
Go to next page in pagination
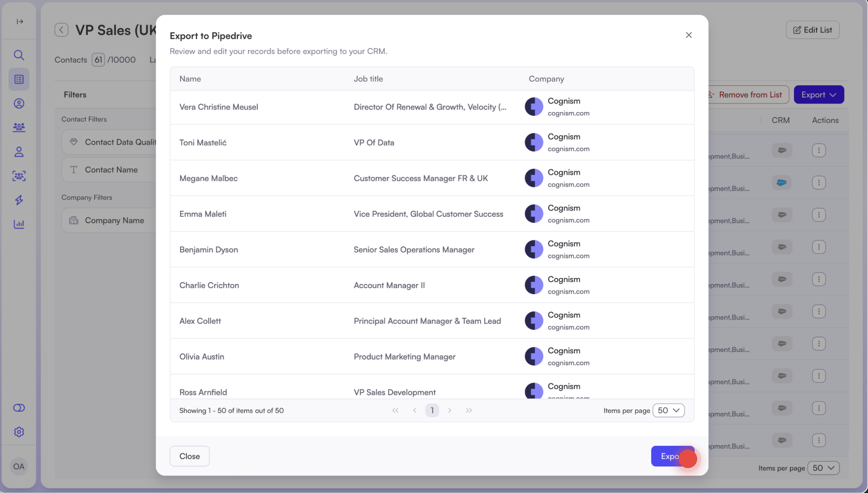click(x=450, y=410)
